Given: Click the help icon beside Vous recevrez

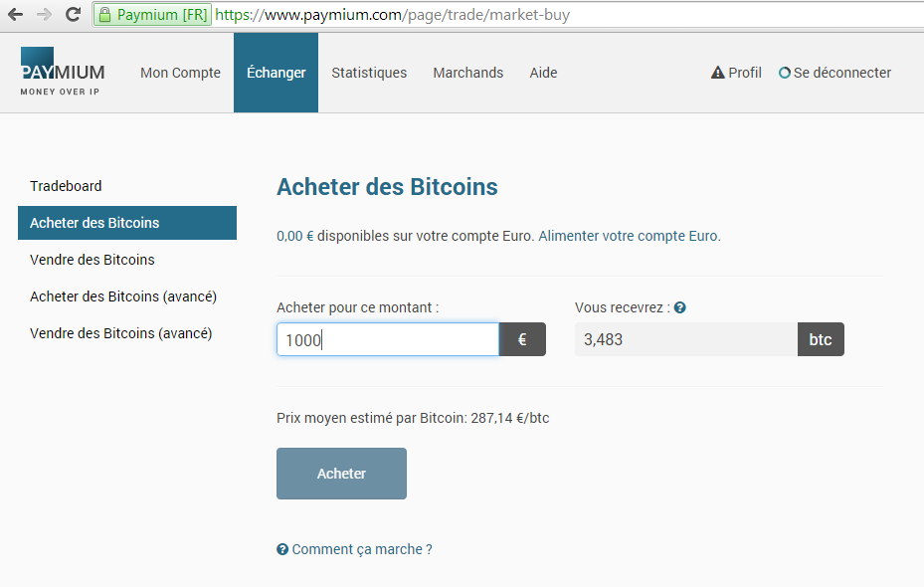Looking at the screenshot, I should click(x=680, y=308).
